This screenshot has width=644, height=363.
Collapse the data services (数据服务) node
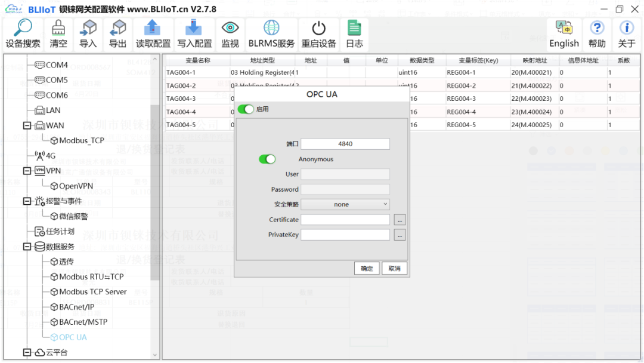27,247
